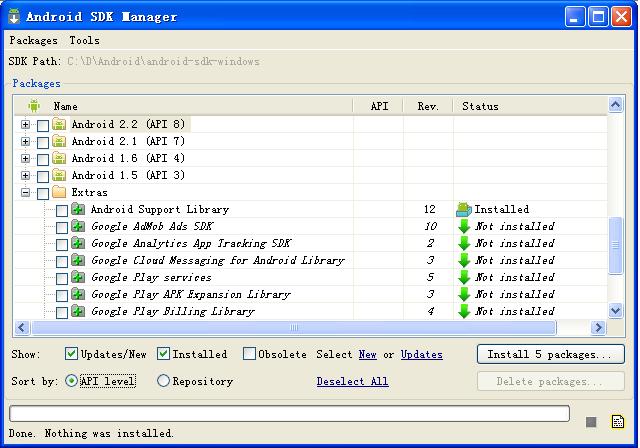Click the horizontal scrollbar left arrow
The height and width of the screenshot is (448, 640).
(22, 328)
